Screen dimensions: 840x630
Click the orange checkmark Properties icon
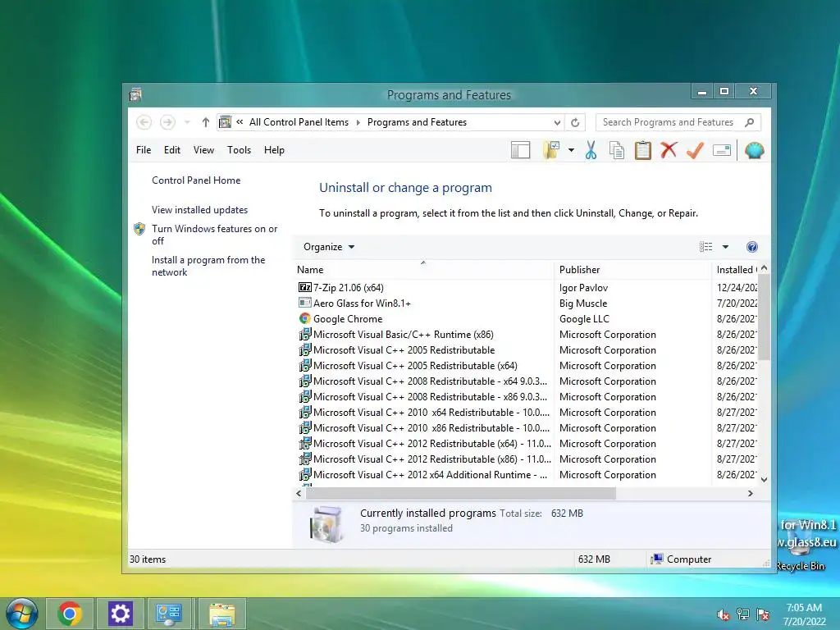[x=695, y=150]
